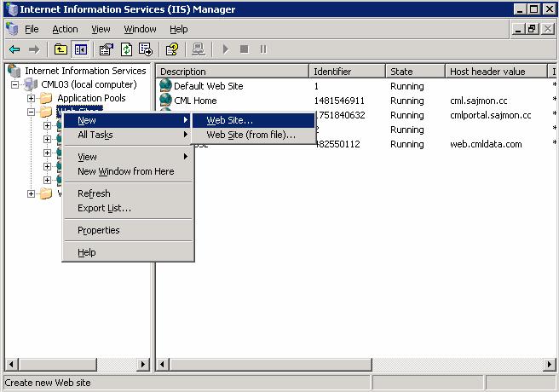
Task: Sort by Host header value column
Action: click(x=496, y=72)
